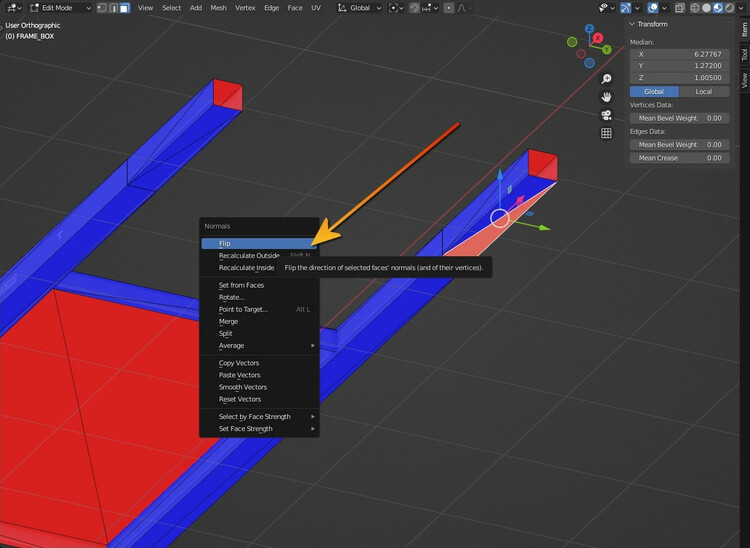The image size is (750, 548).
Task: Click the Median Y value field
Action: tap(679, 66)
